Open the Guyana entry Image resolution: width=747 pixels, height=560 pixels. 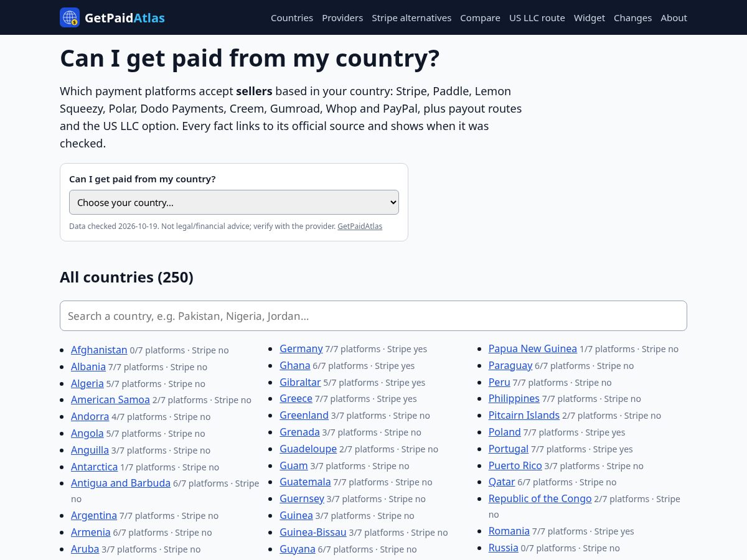pyautogui.click(x=298, y=549)
